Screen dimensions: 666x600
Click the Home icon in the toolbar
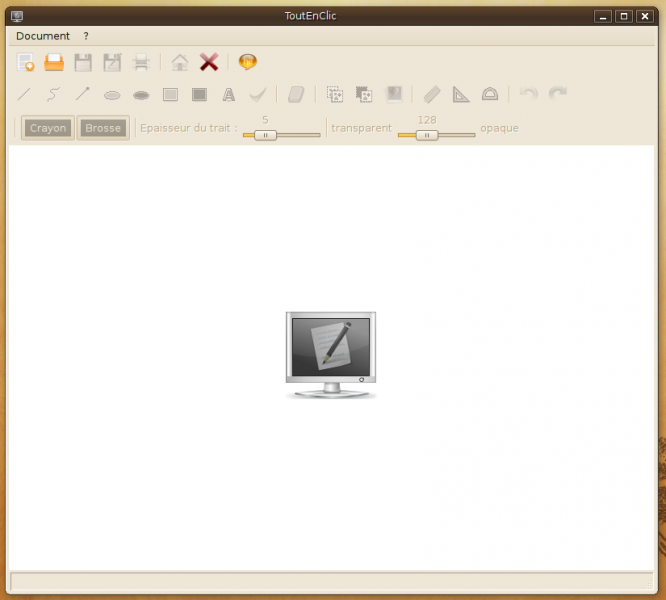180,62
